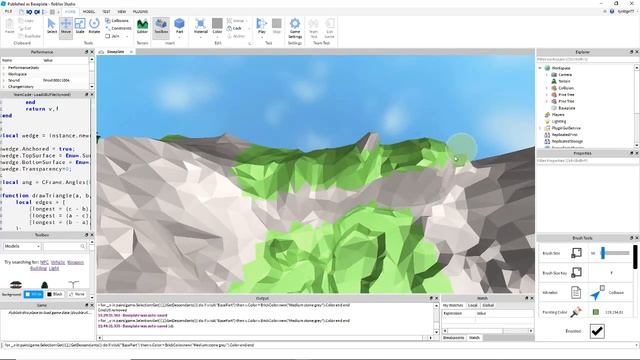Expand the second Pine Tree node
Screen dimensions: 640x360
click(547, 101)
